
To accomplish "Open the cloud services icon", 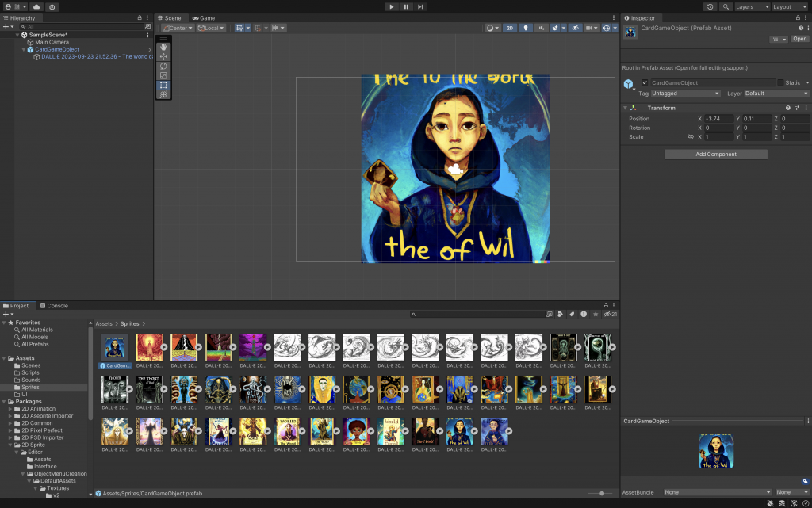I will click(x=36, y=6).
